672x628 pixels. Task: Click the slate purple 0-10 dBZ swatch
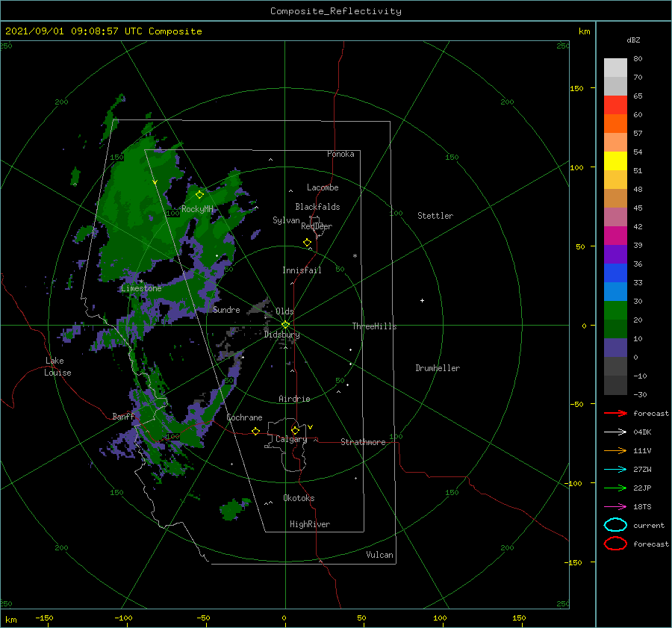click(x=615, y=348)
